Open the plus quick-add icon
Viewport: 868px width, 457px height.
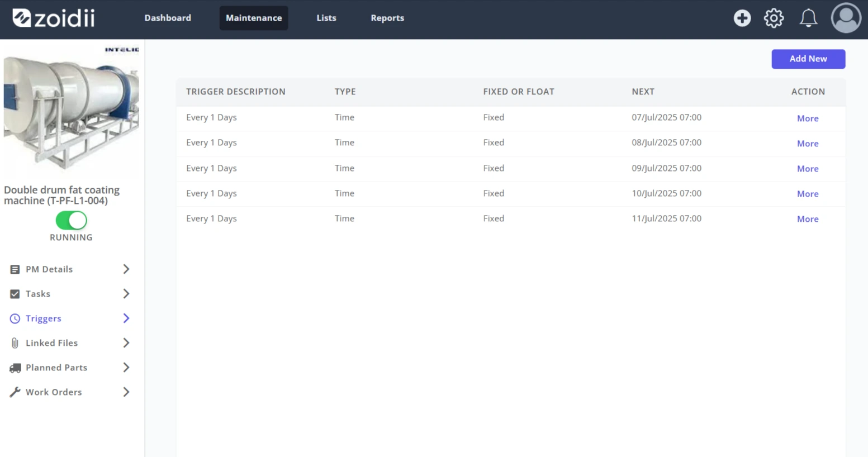742,18
